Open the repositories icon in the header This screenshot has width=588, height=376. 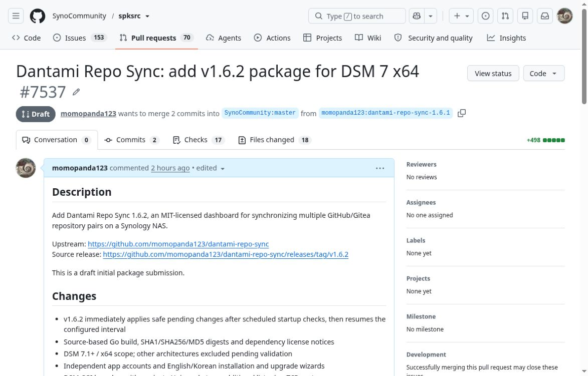point(525,16)
